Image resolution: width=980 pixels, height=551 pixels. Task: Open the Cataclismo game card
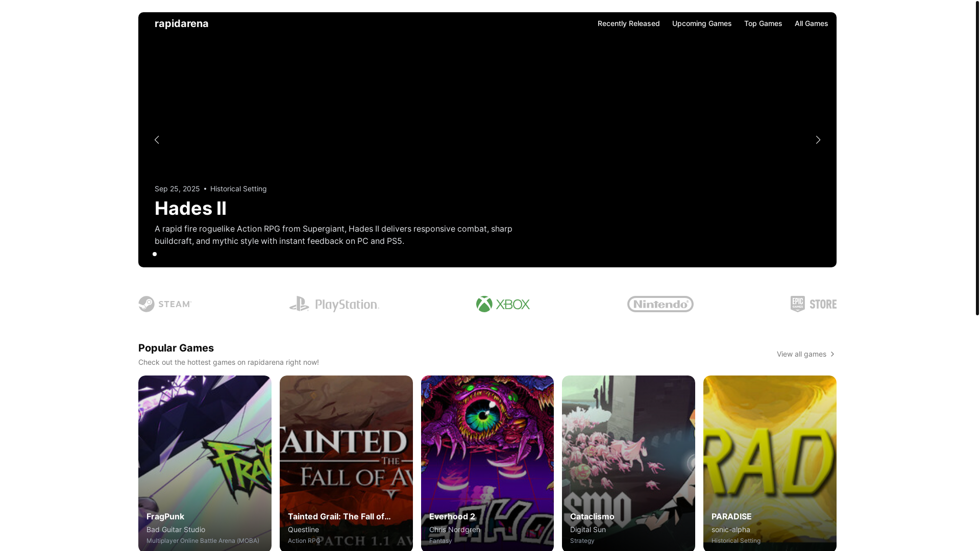[x=628, y=463]
